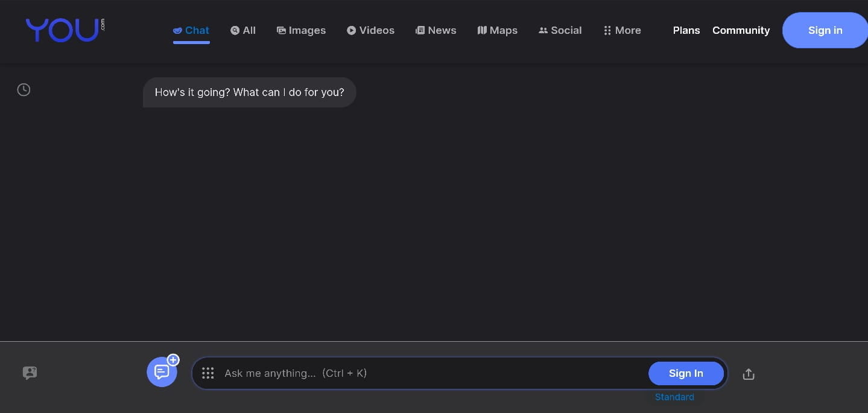Switch to the Videos tab
868x413 pixels.
370,30
